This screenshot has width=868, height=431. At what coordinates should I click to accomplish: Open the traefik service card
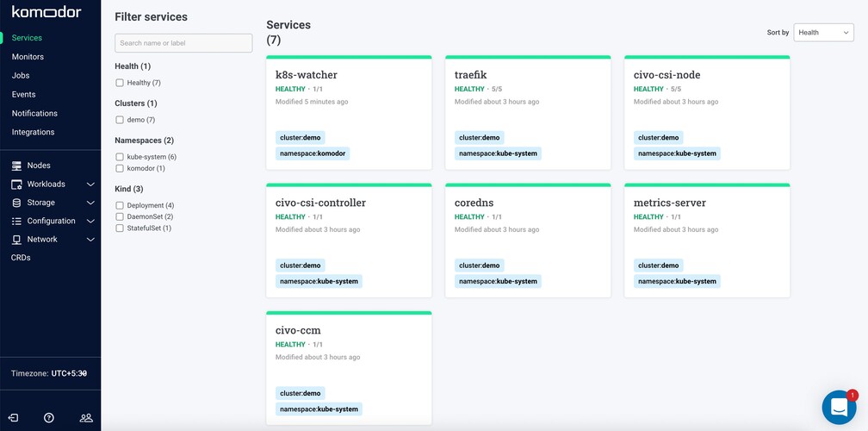(528, 112)
